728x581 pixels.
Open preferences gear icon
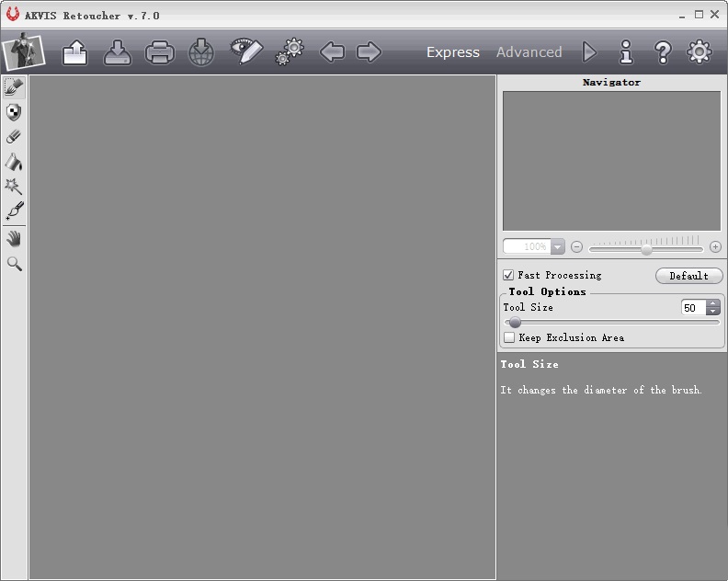(700, 51)
